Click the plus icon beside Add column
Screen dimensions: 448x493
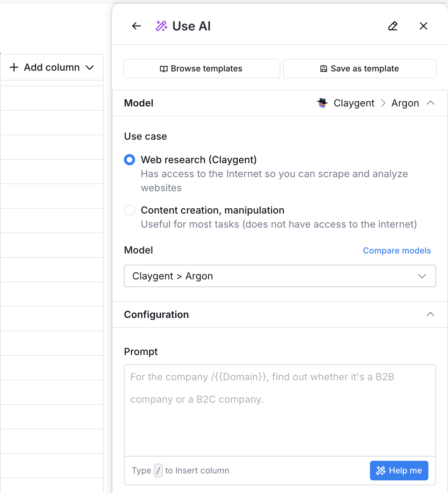click(x=14, y=67)
